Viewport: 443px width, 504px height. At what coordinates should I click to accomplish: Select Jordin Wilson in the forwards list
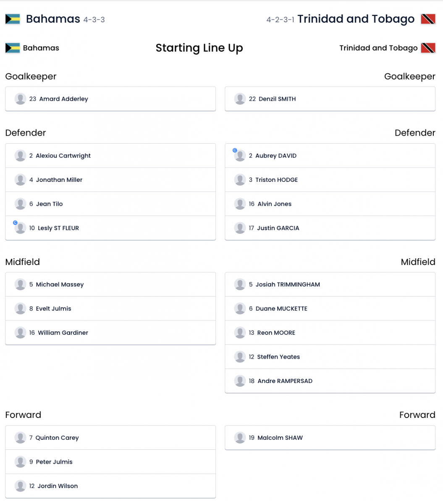(x=58, y=486)
